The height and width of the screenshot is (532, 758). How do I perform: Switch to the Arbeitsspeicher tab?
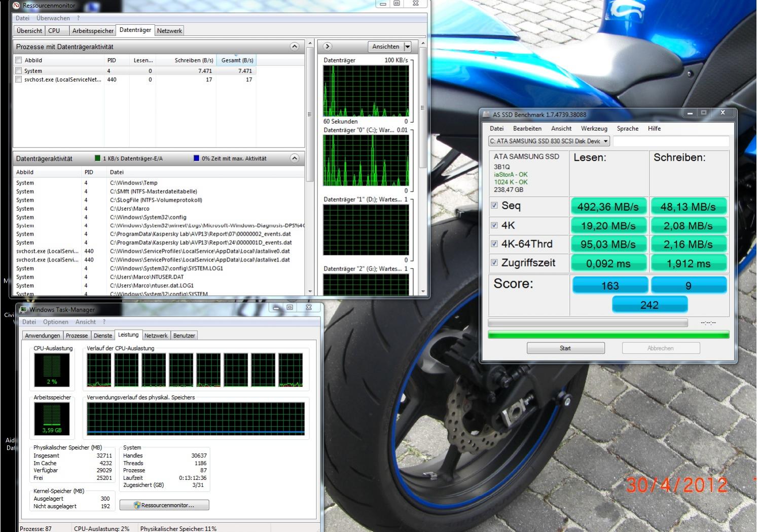(x=93, y=31)
